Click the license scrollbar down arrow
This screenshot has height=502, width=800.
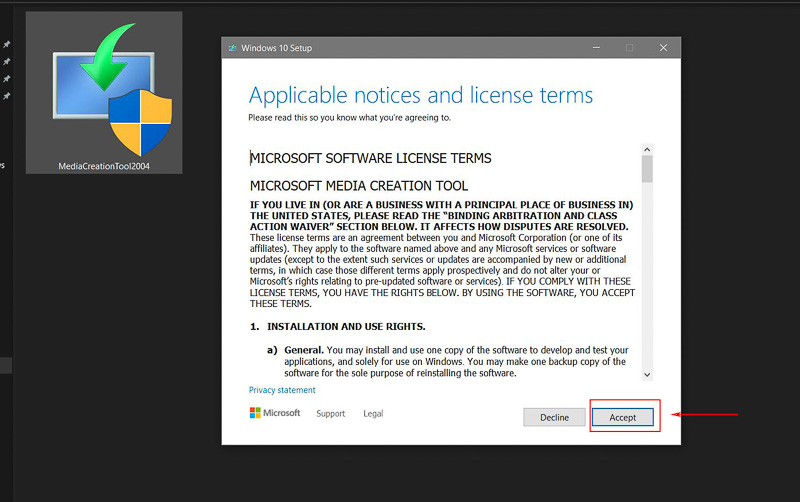pos(647,373)
